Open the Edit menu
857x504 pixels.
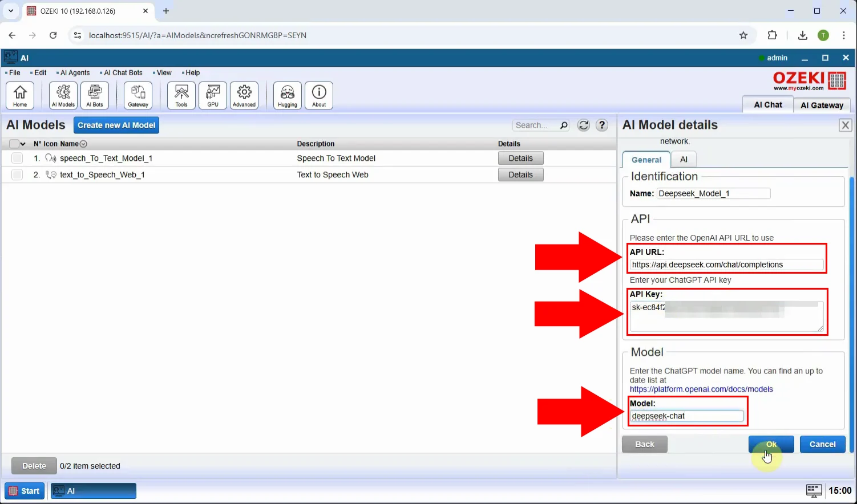click(x=40, y=73)
